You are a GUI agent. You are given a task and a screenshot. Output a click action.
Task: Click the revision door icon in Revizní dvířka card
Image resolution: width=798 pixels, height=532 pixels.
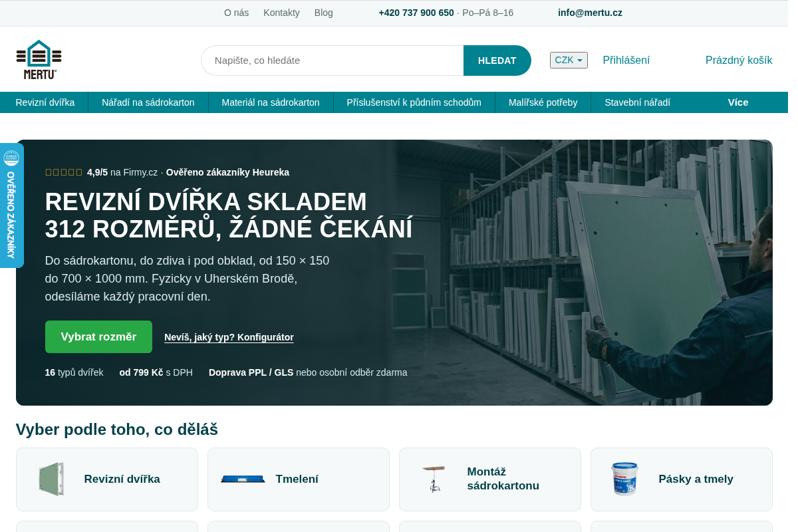[x=51, y=479]
